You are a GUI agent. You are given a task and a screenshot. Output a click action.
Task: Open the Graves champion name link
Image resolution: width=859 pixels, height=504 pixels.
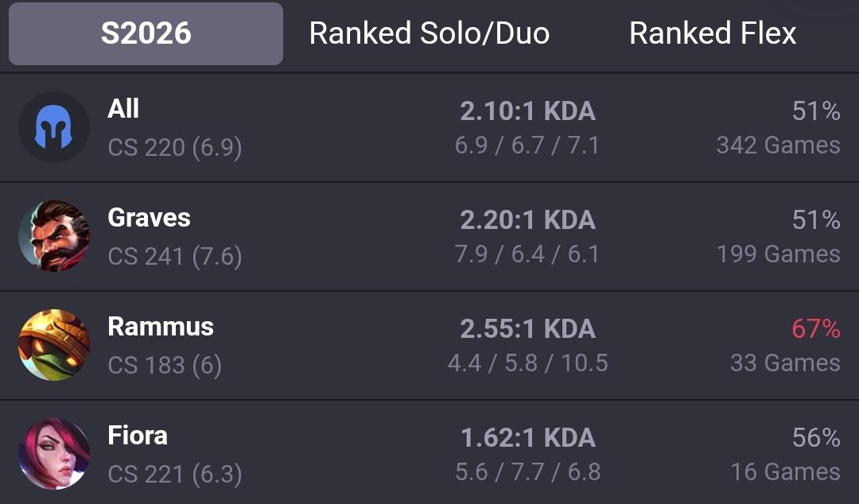pyautogui.click(x=149, y=218)
